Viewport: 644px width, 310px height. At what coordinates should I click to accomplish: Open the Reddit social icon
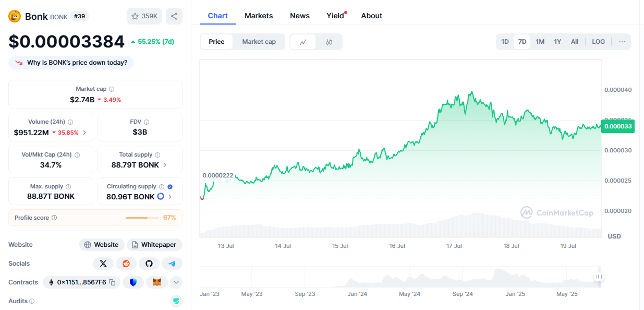pos(126,264)
